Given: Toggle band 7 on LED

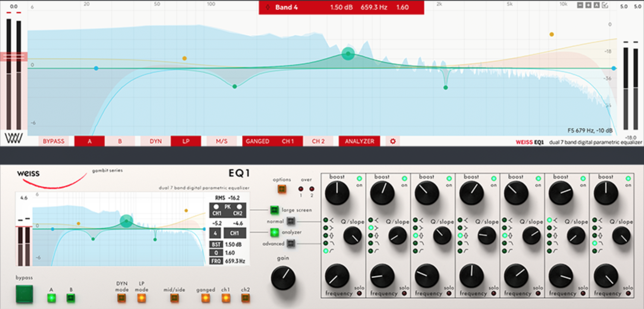Looking at the screenshot, I should [628, 179].
